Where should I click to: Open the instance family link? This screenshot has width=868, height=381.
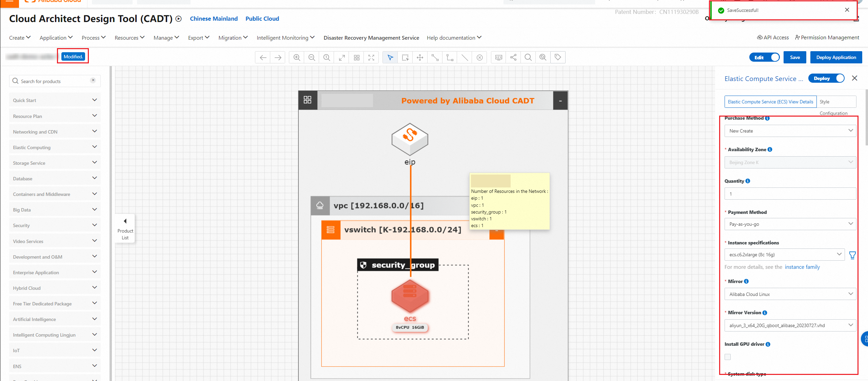pyautogui.click(x=802, y=267)
